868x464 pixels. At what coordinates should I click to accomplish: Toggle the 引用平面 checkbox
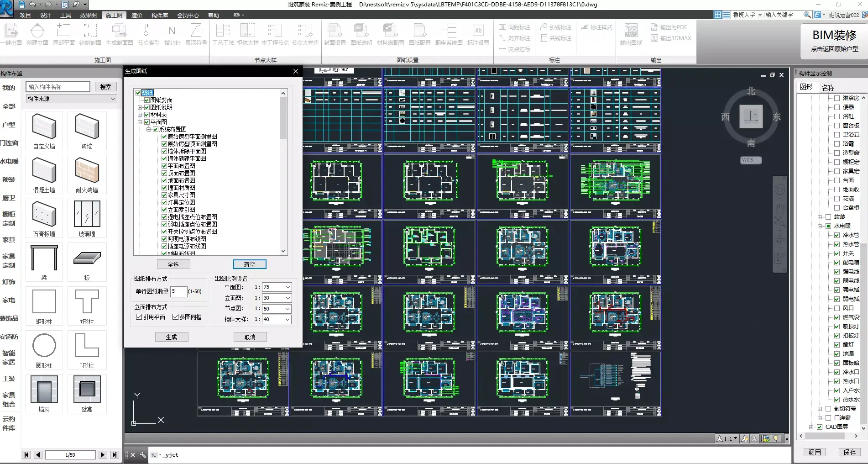(x=139, y=317)
